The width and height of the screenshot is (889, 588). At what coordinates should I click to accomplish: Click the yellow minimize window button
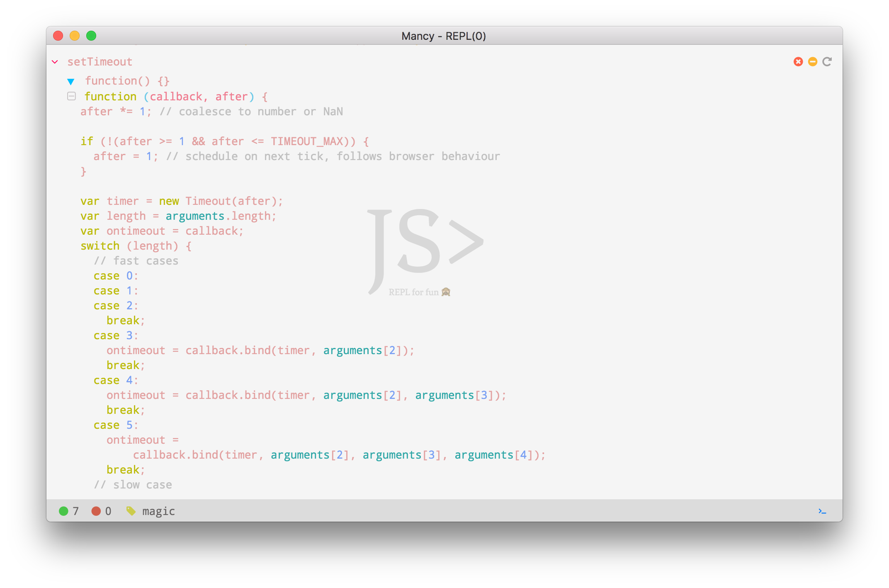75,36
